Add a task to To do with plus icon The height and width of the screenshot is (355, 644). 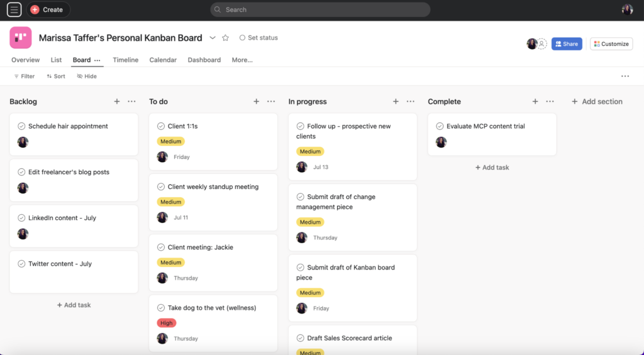(x=257, y=101)
